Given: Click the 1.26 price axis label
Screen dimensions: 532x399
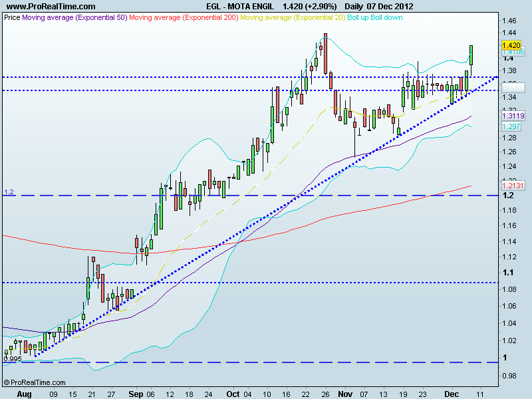Looking at the screenshot, I should tap(509, 152).
